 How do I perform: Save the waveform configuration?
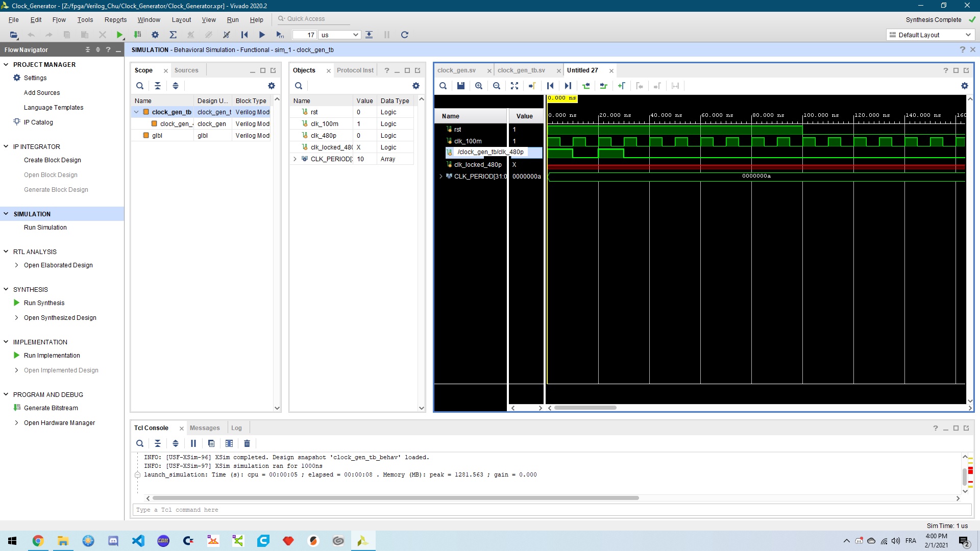click(461, 86)
